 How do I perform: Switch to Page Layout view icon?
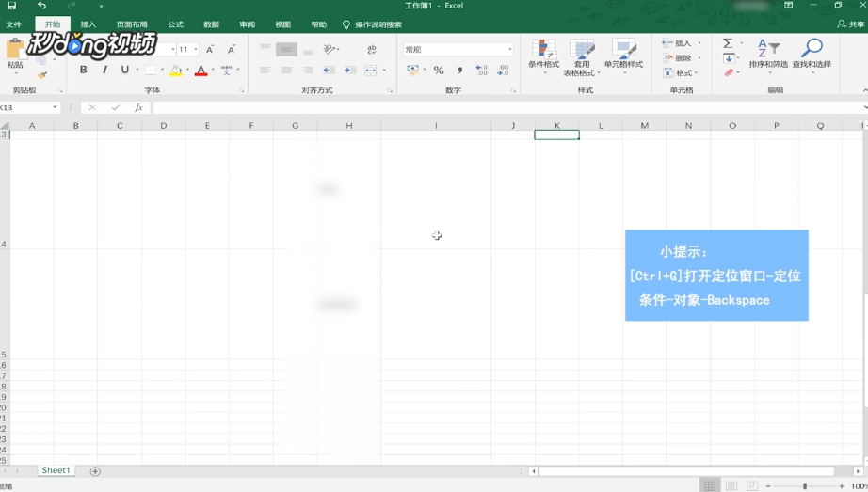click(x=731, y=486)
